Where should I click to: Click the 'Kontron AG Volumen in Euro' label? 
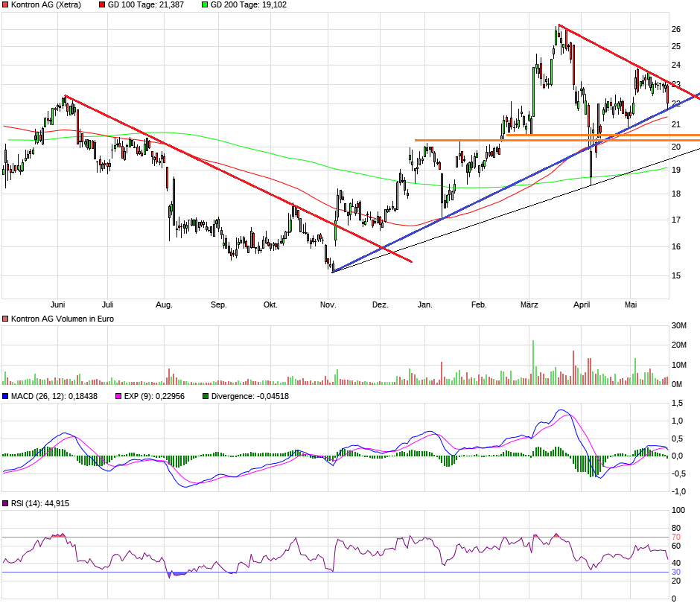(x=63, y=319)
